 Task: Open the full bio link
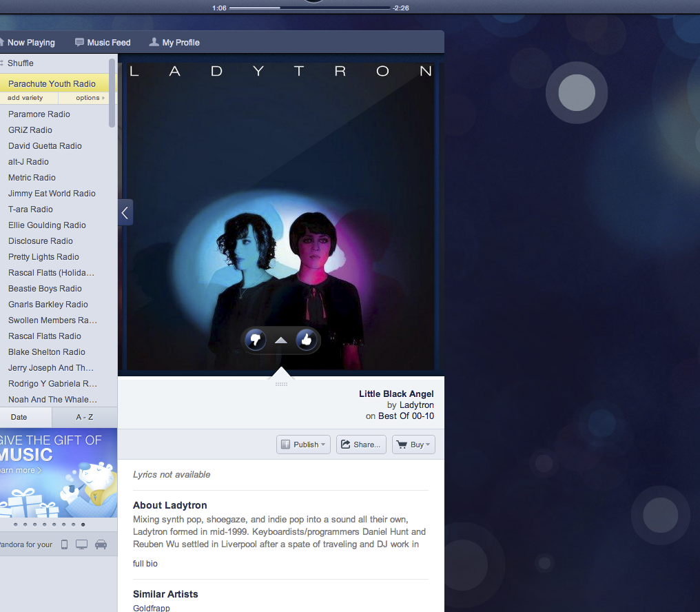click(145, 563)
